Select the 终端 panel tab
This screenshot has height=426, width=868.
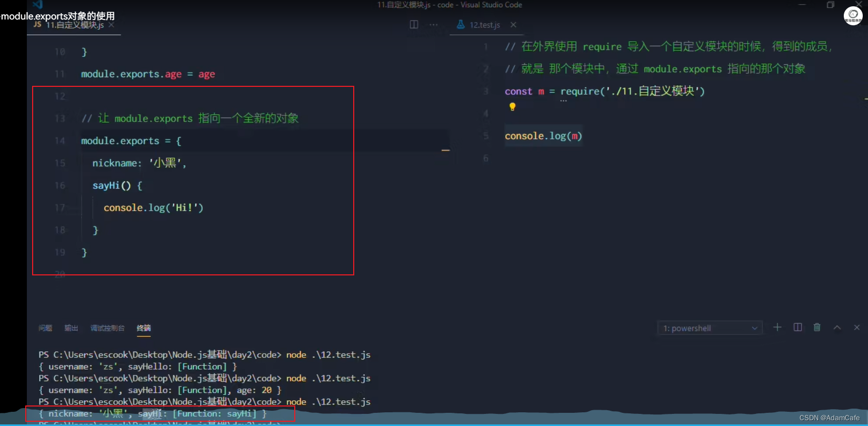(144, 328)
